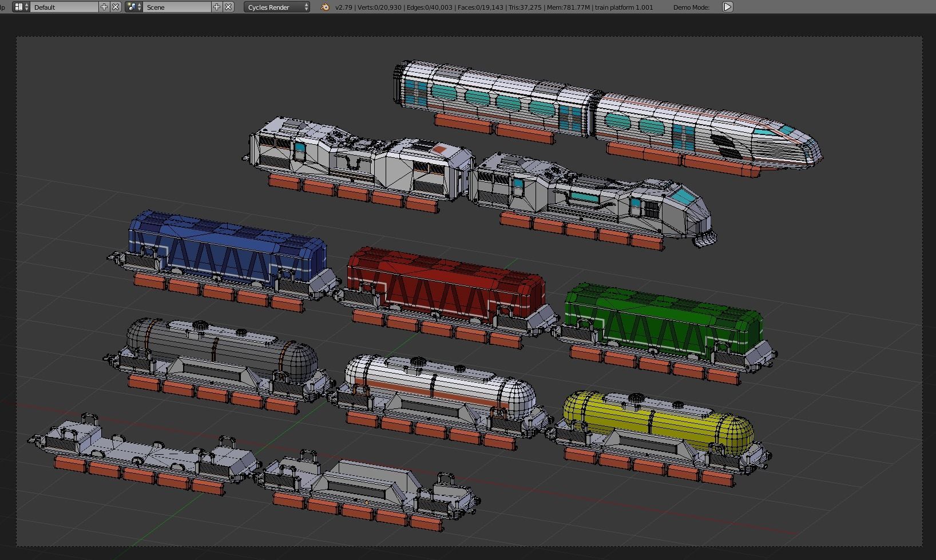This screenshot has width=936, height=560.
Task: Select the passenger coach with teal oval windows
Action: (x=495, y=98)
